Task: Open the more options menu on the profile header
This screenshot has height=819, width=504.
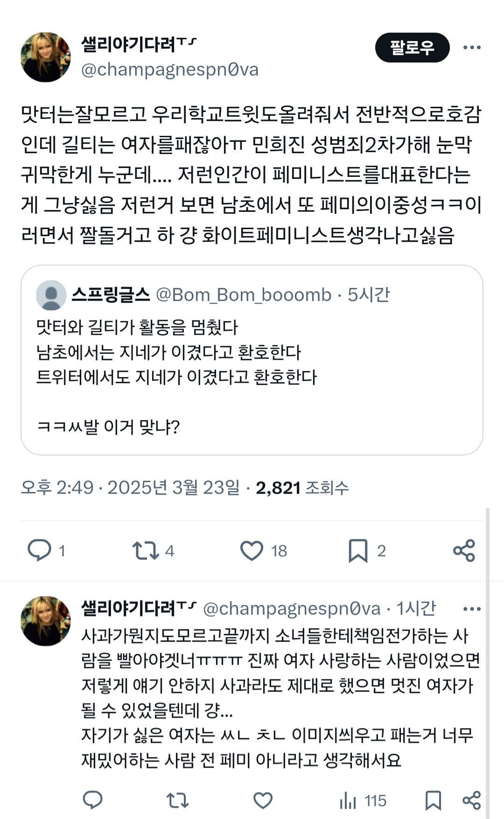Action: coord(476,46)
